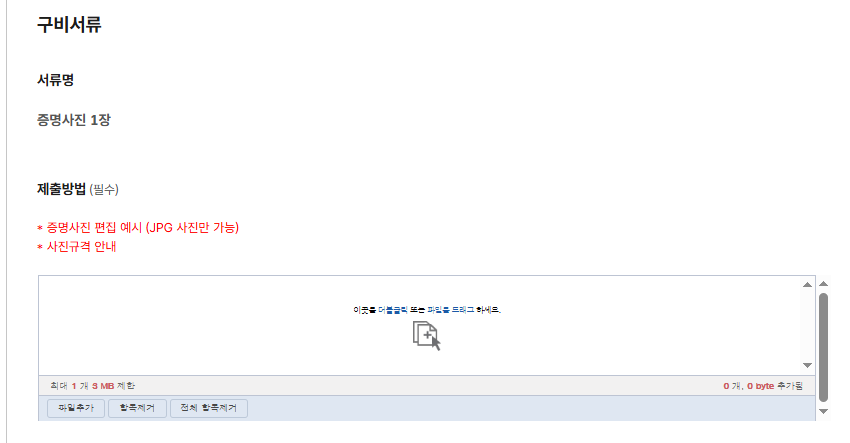Click the add-file document icon in upload area

point(427,336)
